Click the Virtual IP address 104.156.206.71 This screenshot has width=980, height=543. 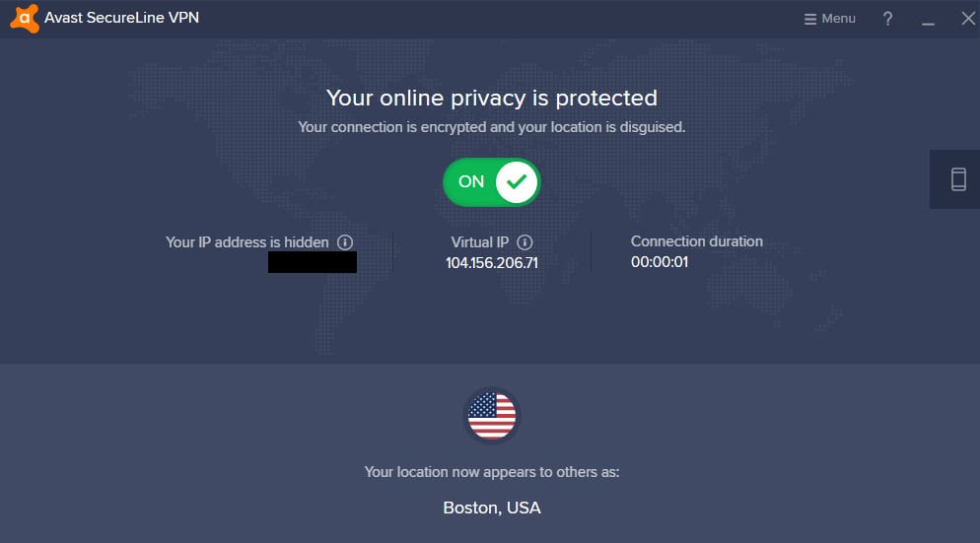(492, 263)
